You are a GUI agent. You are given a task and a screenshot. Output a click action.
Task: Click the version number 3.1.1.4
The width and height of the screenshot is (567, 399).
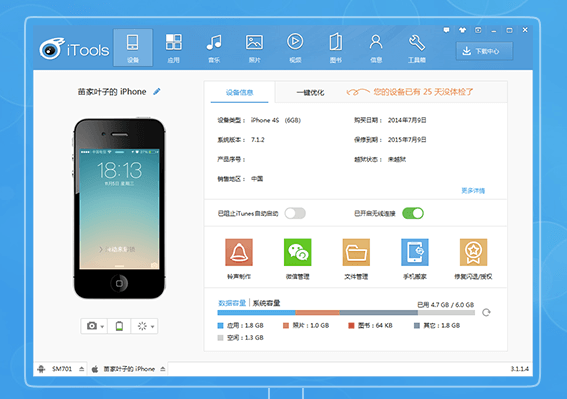520,369
